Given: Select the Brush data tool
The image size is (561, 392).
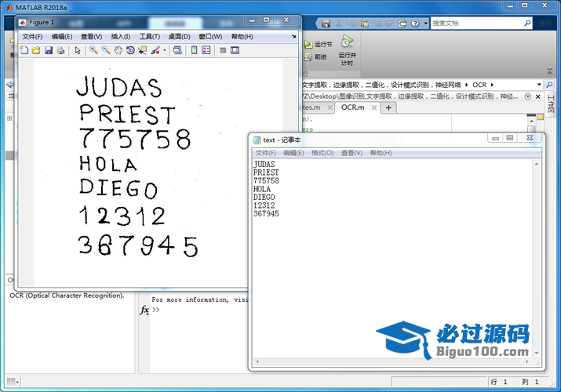Looking at the screenshot, I should [155, 50].
